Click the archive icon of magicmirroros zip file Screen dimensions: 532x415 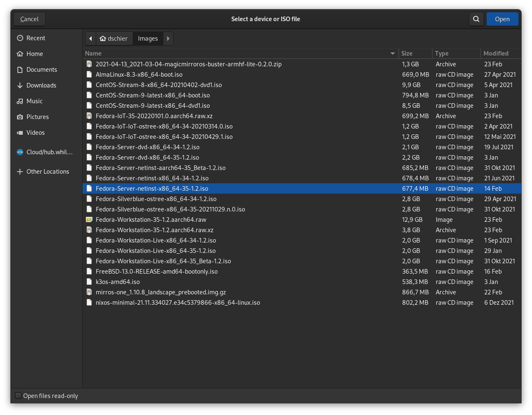click(89, 64)
